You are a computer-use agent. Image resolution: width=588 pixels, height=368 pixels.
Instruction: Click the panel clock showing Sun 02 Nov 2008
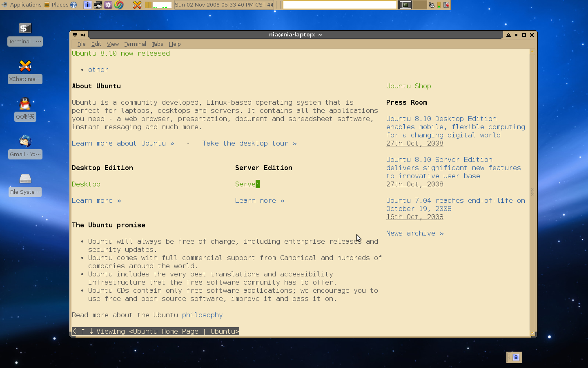tap(224, 5)
